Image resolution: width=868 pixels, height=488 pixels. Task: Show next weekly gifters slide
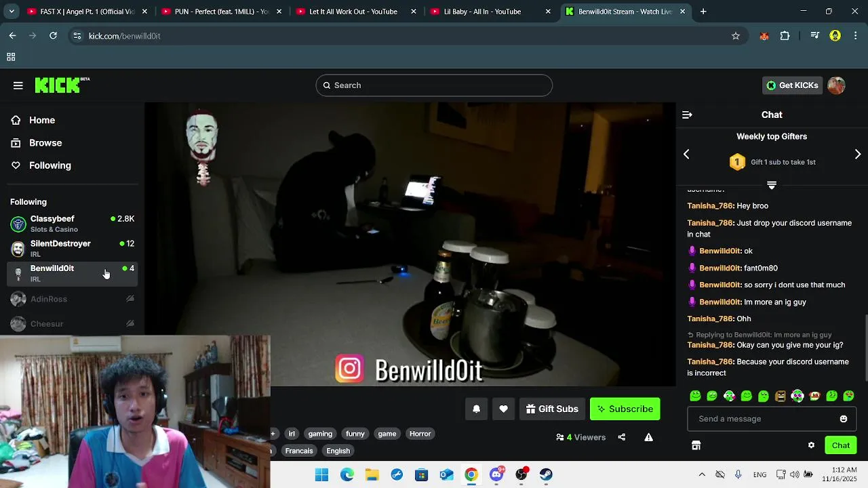858,155
